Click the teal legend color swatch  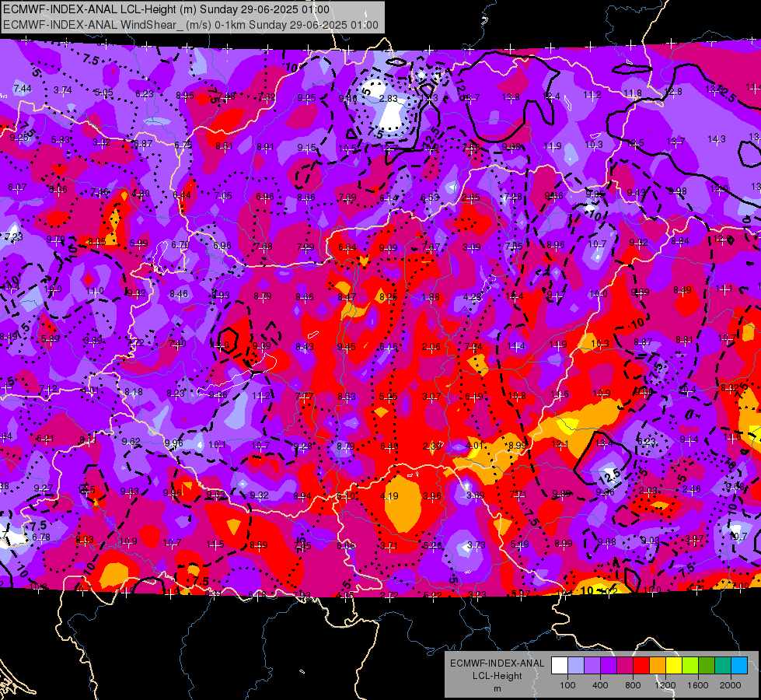pyautogui.click(x=723, y=666)
